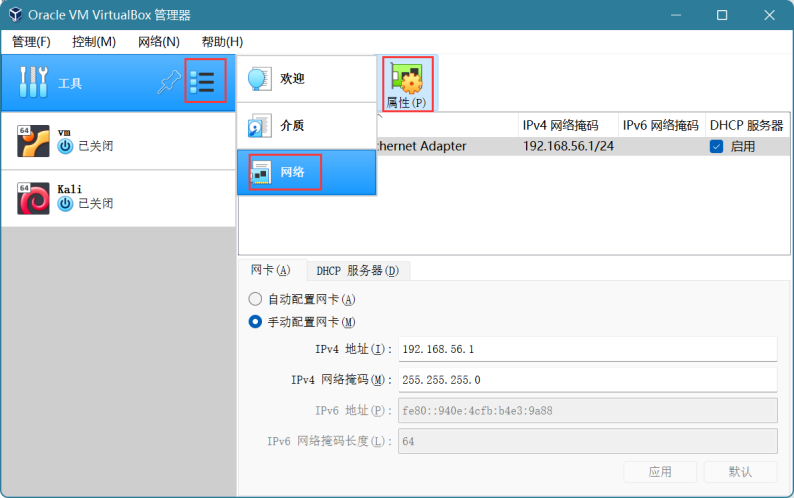Select the vm virtual machine icon
This screenshot has height=498, width=794.
33,141
